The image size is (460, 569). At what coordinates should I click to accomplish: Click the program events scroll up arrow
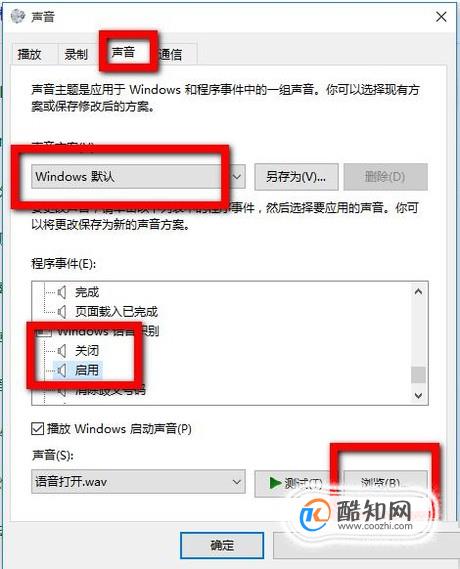point(418,292)
